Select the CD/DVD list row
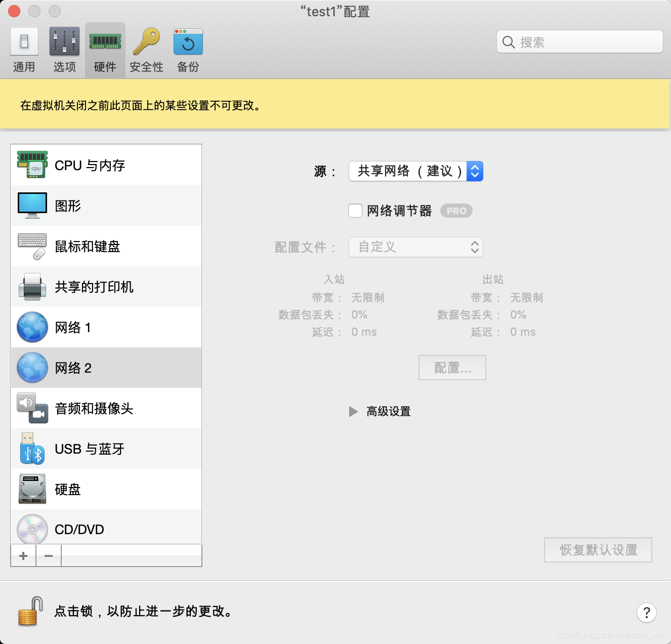Viewport: 671px width, 644px height. coord(106,527)
